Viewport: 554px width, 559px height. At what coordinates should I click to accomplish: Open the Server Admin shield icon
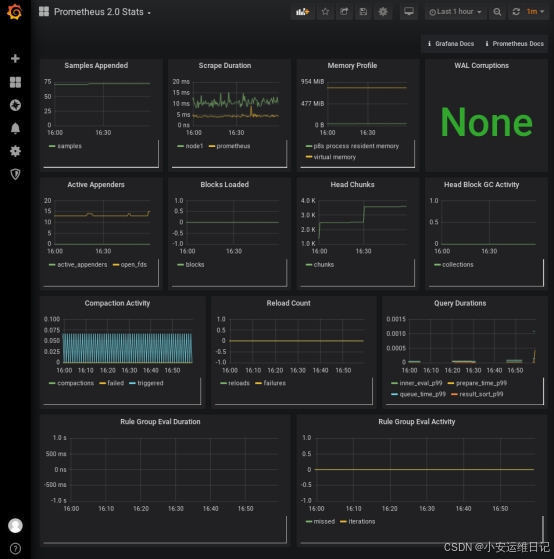[15, 174]
